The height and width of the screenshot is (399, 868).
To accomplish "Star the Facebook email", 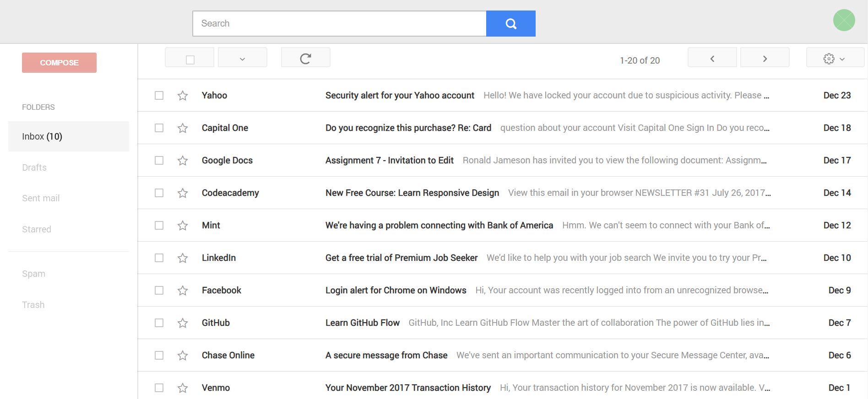I will point(183,290).
